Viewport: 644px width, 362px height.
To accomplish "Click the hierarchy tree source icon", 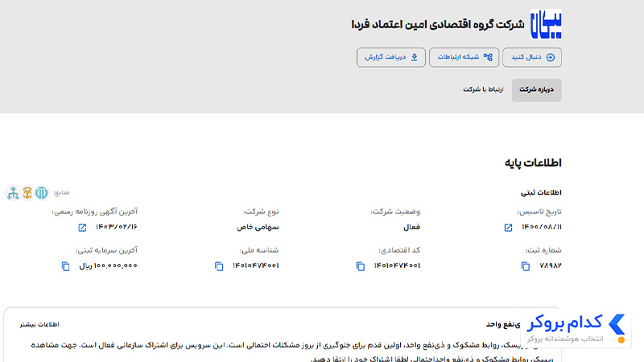I will pyautogui.click(x=13, y=192).
